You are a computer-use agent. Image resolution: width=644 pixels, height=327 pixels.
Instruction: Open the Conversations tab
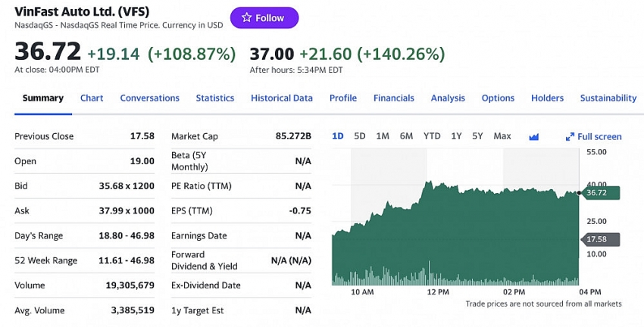tap(149, 98)
